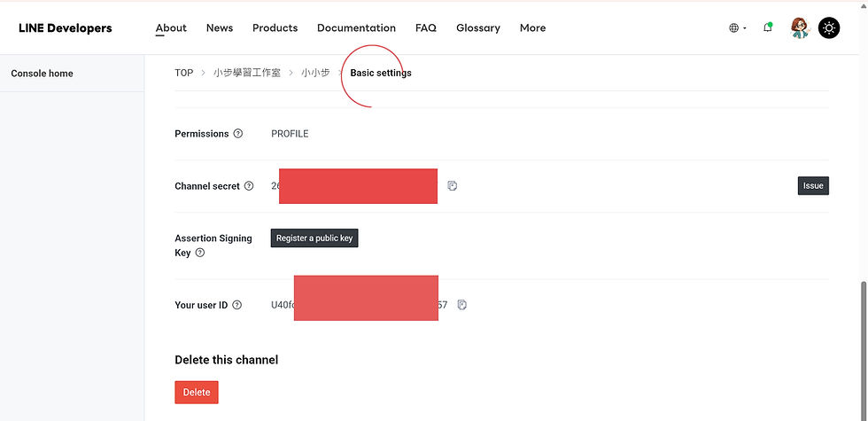Open the language globe dropdown

tap(737, 27)
